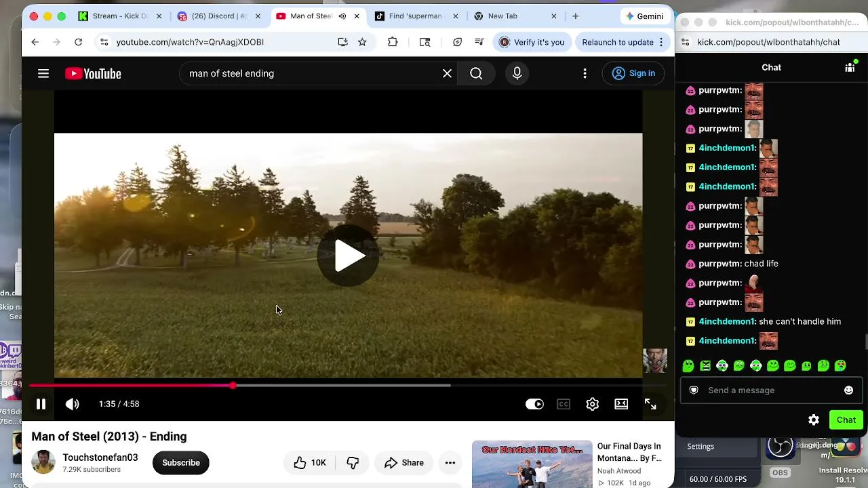Submit search with the magnifier button
The height and width of the screenshot is (488, 868).
tap(476, 73)
